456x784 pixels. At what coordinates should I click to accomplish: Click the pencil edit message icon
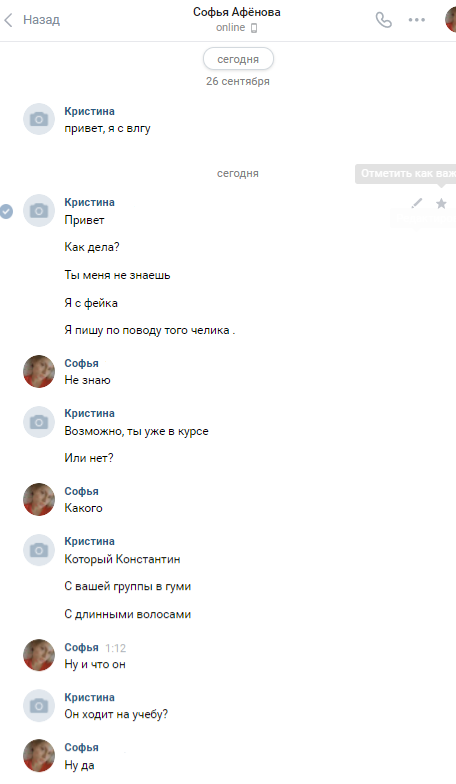coord(417,202)
